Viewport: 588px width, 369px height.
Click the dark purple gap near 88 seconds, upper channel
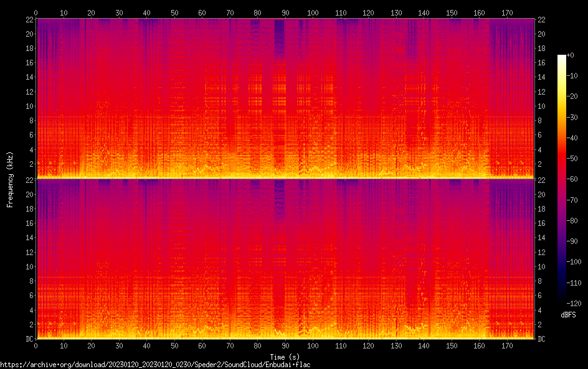point(279,37)
